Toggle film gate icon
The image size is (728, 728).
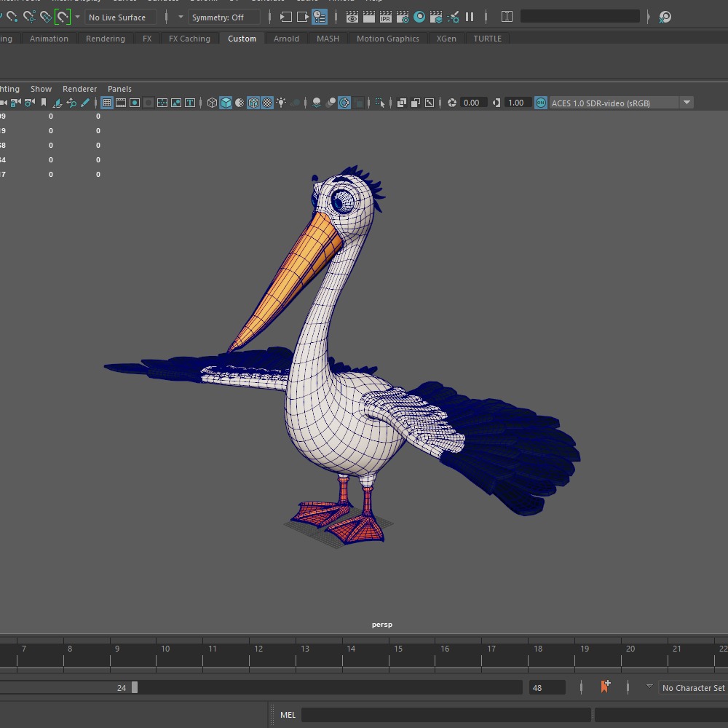pyautogui.click(x=121, y=103)
